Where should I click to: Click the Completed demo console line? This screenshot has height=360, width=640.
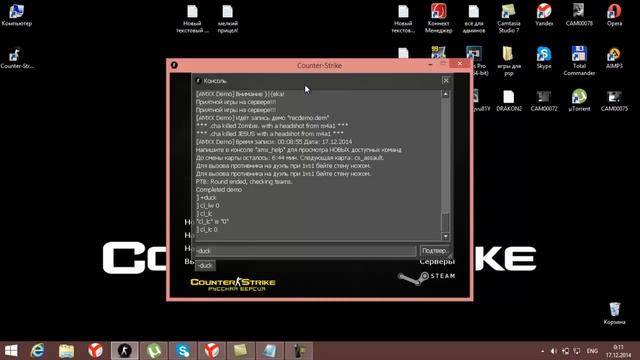point(219,190)
